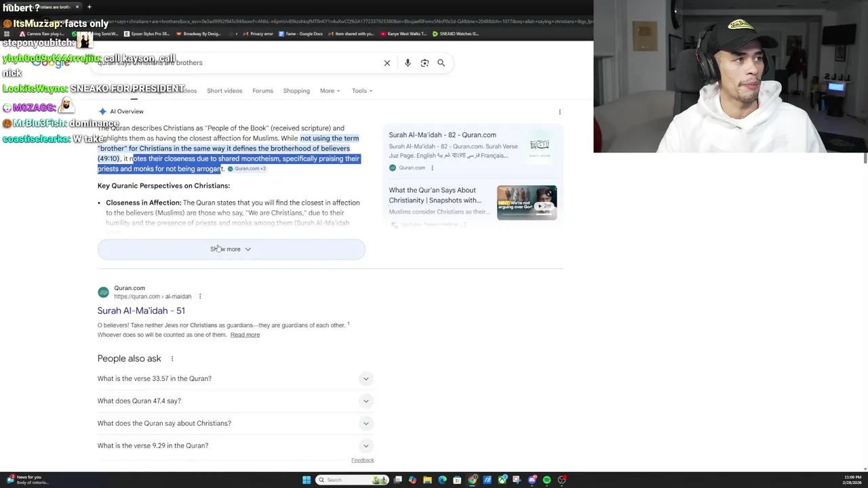Open File Explorer from the taskbar

click(427, 480)
